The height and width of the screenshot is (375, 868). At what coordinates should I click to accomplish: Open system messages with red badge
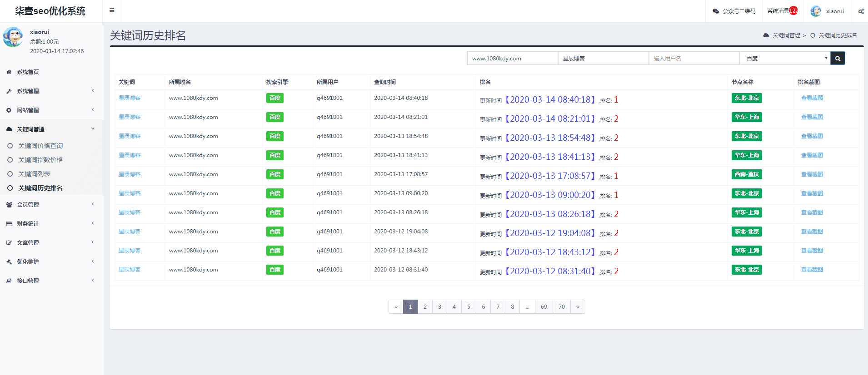[x=782, y=11]
